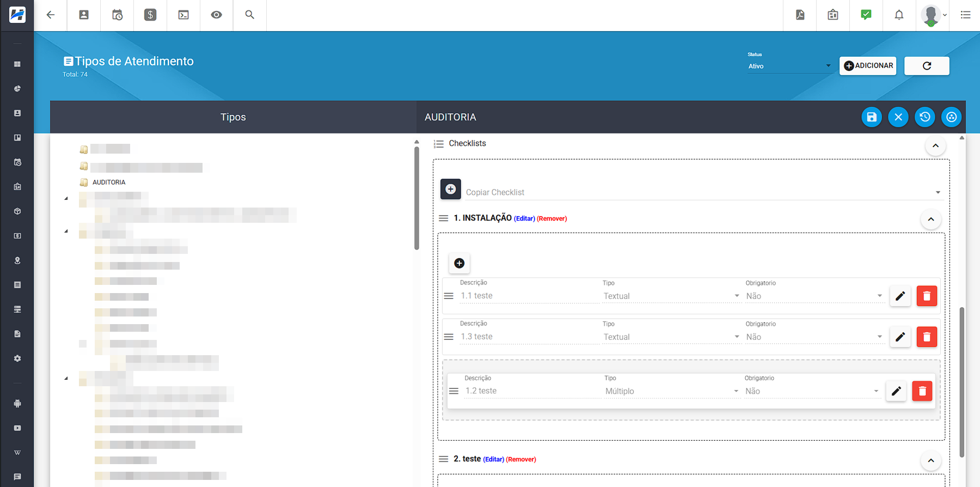Collapse the 2. teste checklist
This screenshot has width=980, height=487.
point(931,460)
